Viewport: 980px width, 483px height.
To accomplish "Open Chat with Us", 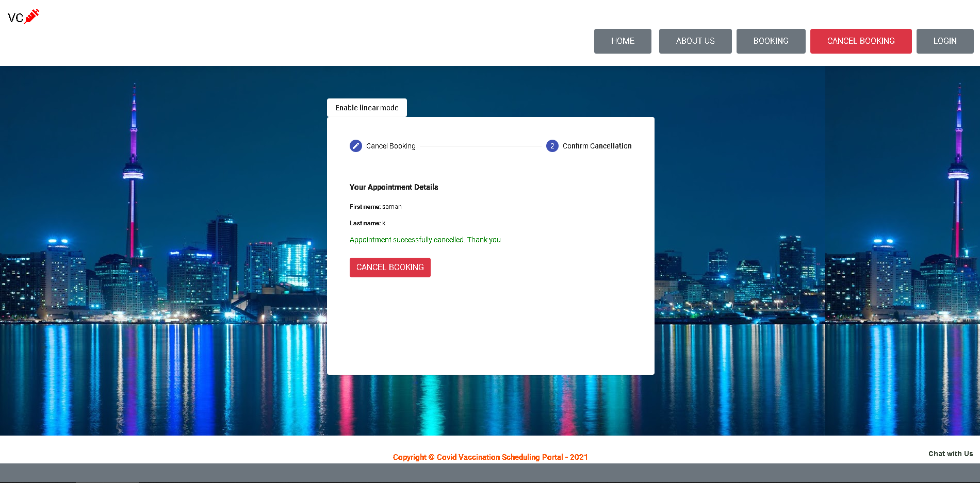I will pos(950,454).
